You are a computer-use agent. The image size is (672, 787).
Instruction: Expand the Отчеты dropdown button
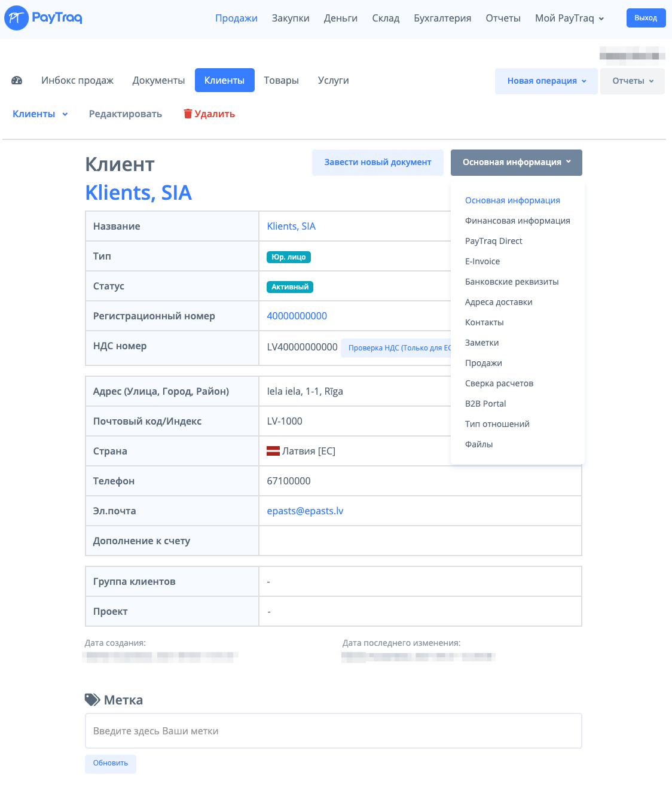click(x=633, y=81)
